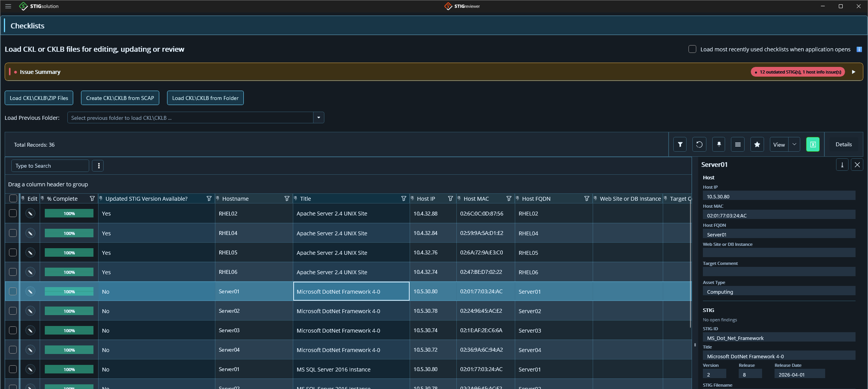
Task: Click the blue info icon beside load-recent option
Action: (859, 49)
